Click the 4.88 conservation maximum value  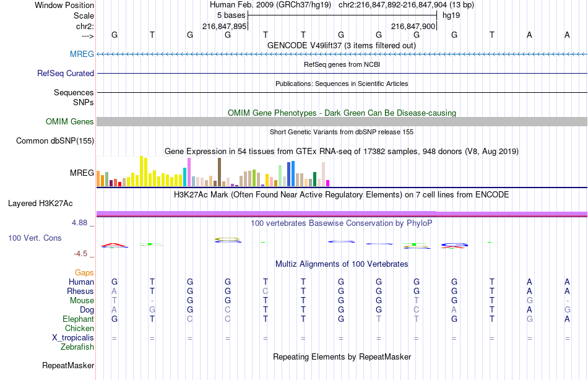click(79, 222)
